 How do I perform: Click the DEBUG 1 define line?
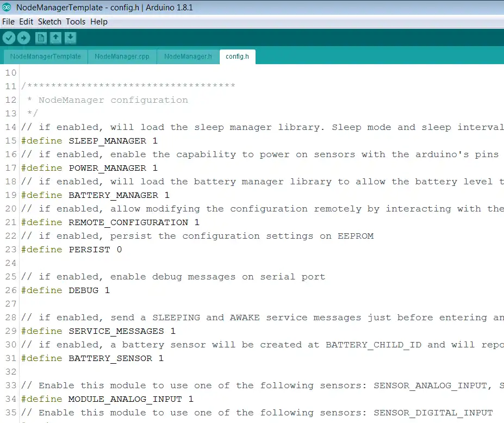[x=66, y=290]
